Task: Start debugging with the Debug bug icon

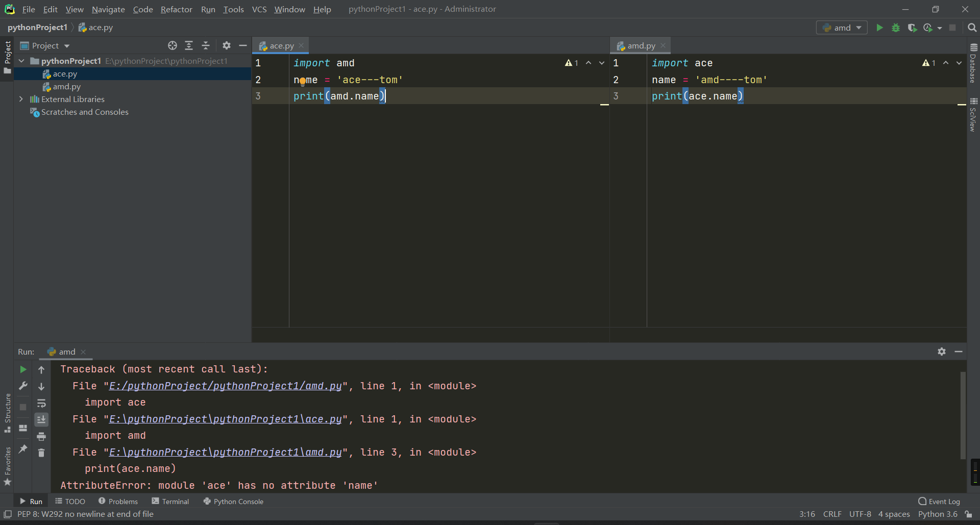Action: pos(896,28)
